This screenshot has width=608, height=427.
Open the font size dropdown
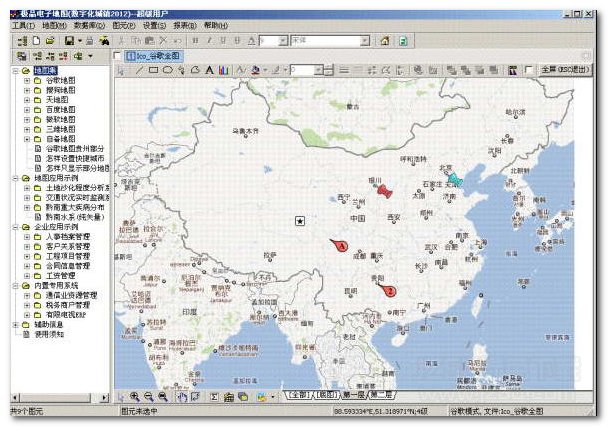coord(283,41)
